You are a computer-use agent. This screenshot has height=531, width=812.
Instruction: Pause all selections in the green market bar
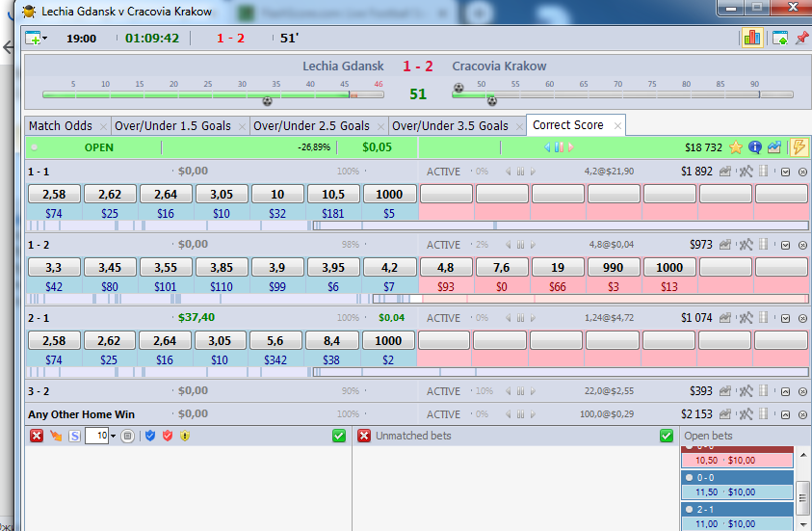coord(559,147)
